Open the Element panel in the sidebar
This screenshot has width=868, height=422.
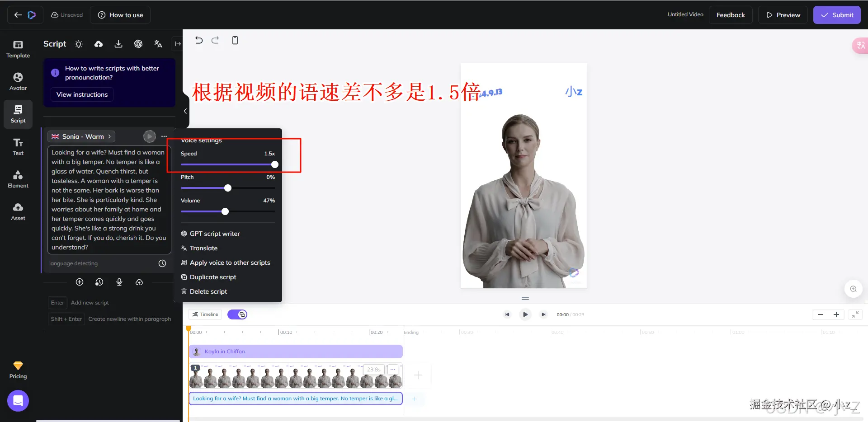coord(18,179)
